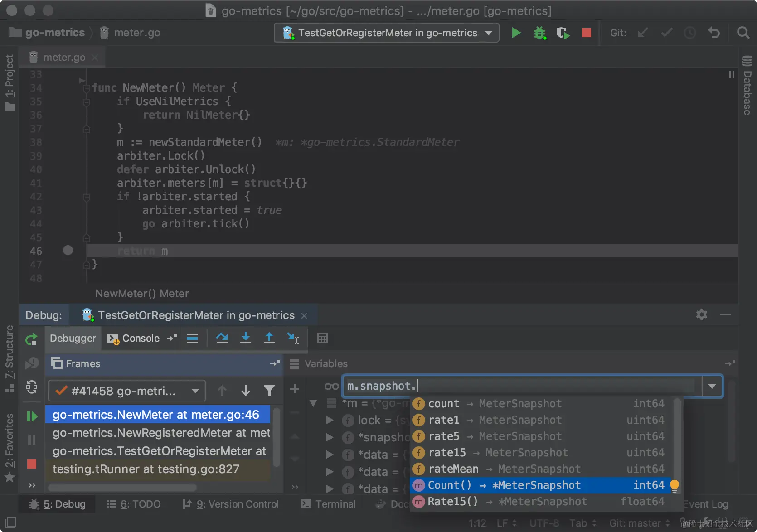Click Git commit checkmark icon
The height and width of the screenshot is (532, 757).
coord(666,33)
